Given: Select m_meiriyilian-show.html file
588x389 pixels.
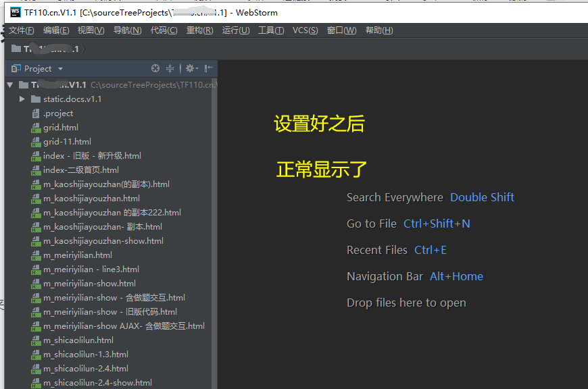Looking at the screenshot, I should coord(89,284).
